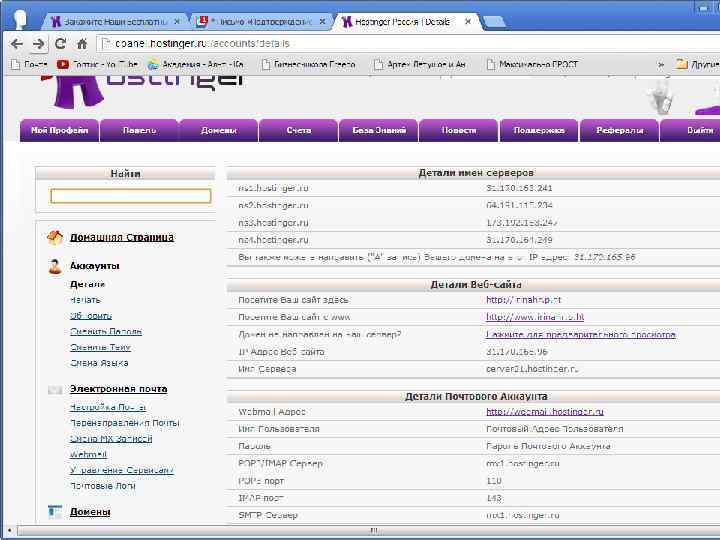Click the Домены section icon
This screenshot has width=720, height=540.
[55, 512]
